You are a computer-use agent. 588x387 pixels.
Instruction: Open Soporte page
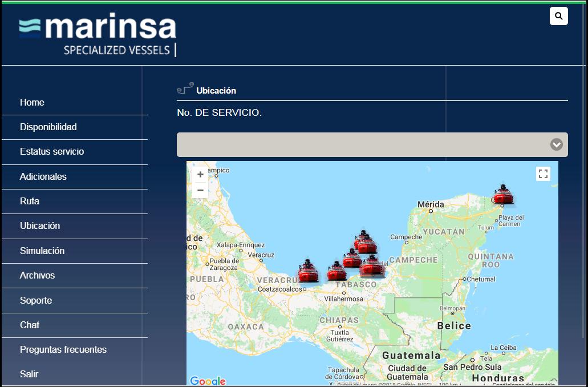[35, 300]
